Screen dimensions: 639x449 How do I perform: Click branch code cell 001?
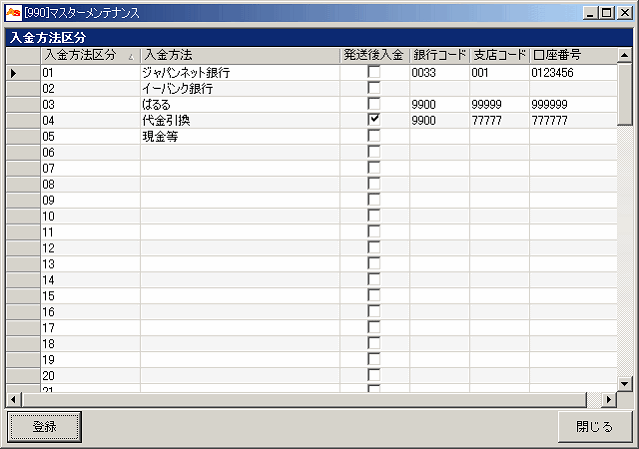[x=499, y=73]
